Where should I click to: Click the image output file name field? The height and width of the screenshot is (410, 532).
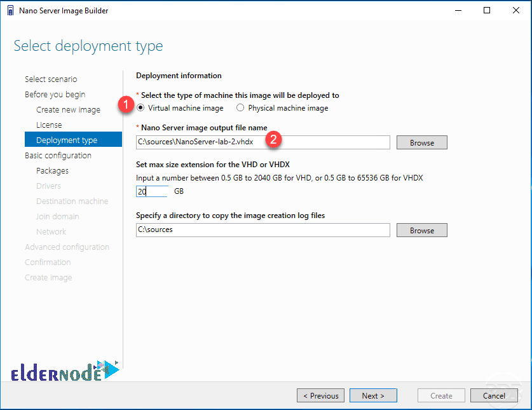coord(263,142)
